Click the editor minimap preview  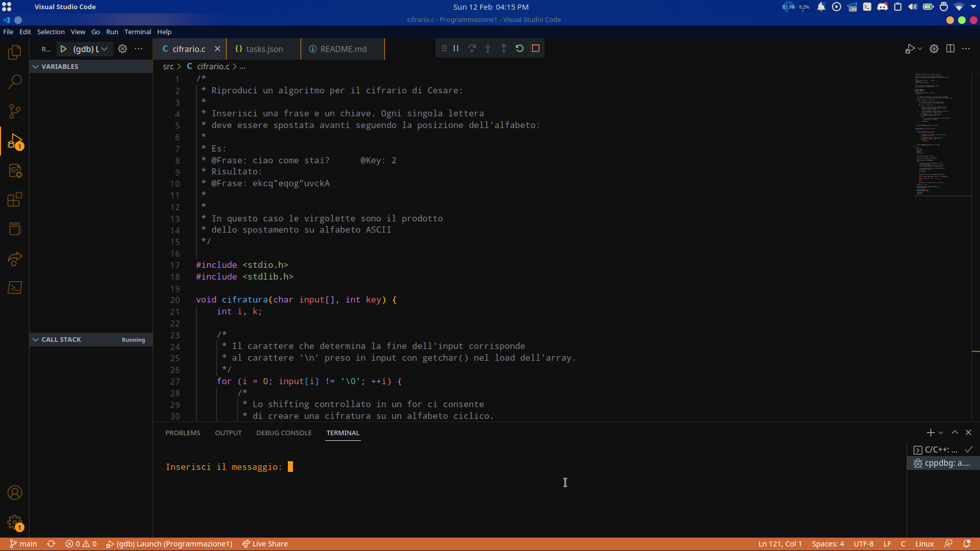[942, 135]
